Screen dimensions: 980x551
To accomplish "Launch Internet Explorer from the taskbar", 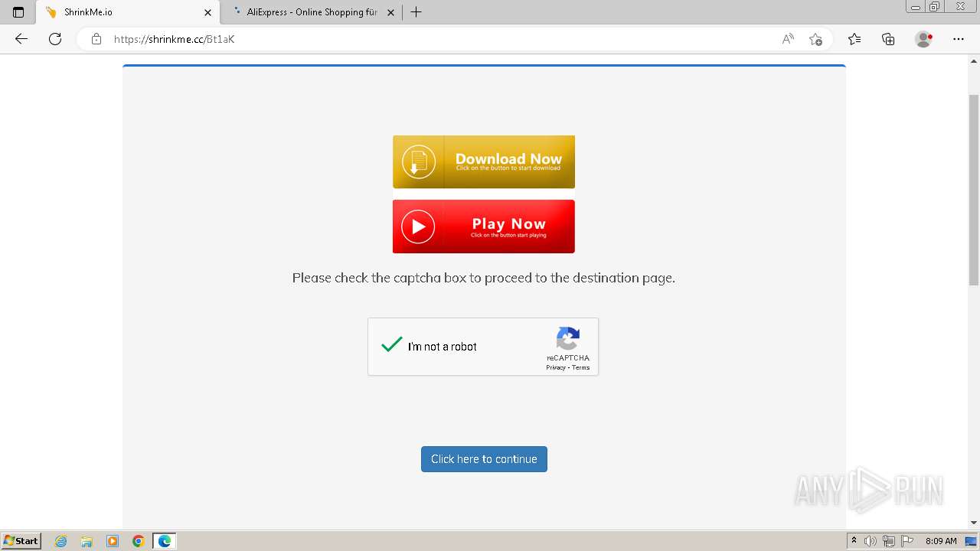I will (x=61, y=541).
